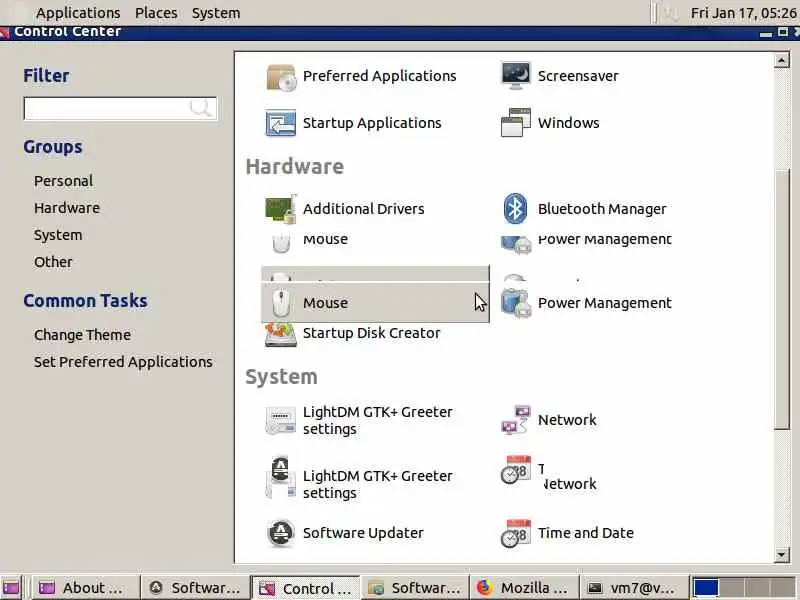Switch to Mozilla Firefox taskbar window
Screen dimensions: 800x600
(524, 588)
